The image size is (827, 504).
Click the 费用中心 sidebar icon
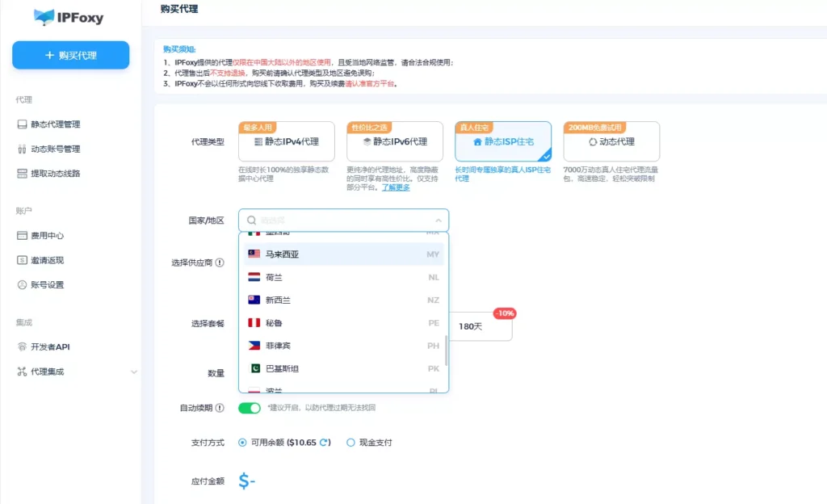click(22, 236)
